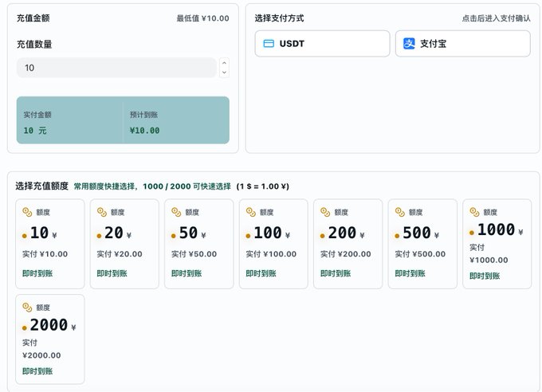Click the 1000 / 2000 可快速选择 hint text

187,186
